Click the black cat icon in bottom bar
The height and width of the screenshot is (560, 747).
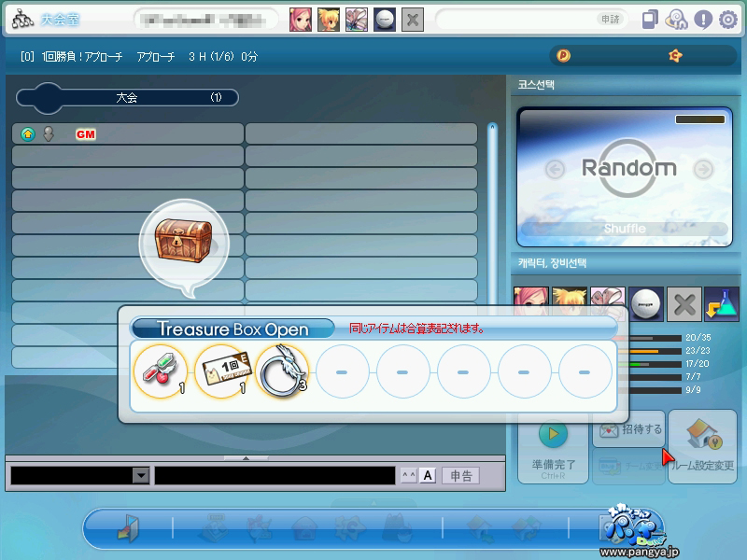(x=396, y=528)
